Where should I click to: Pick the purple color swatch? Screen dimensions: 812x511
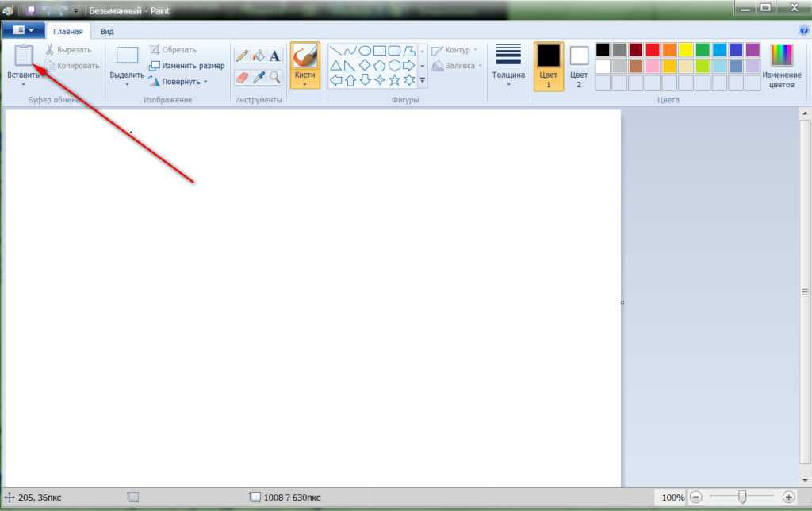[753, 50]
